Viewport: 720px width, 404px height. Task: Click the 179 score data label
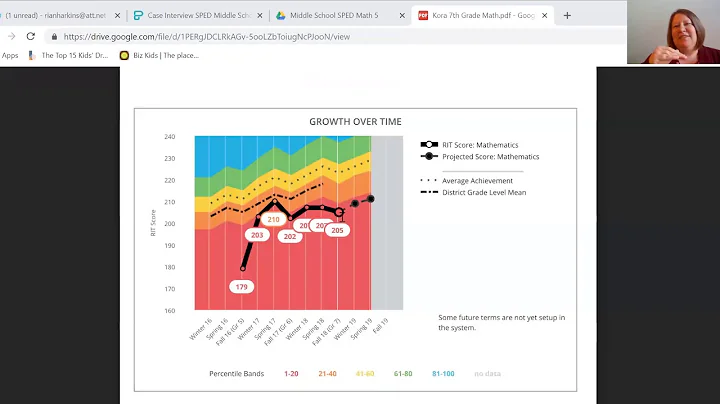[241, 286]
